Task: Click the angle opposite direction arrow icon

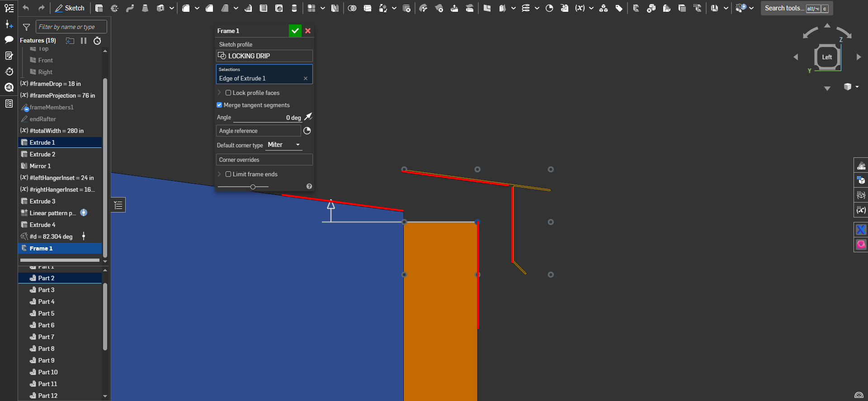Action: [x=308, y=117]
